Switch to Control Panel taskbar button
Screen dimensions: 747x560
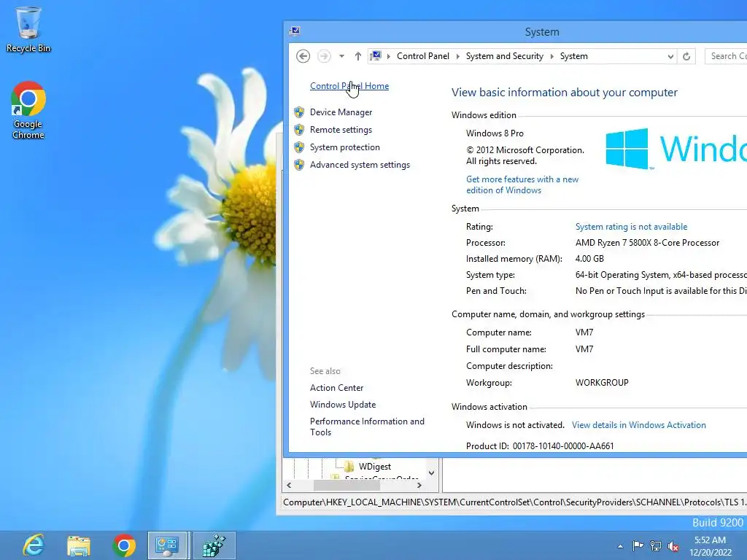click(169, 545)
